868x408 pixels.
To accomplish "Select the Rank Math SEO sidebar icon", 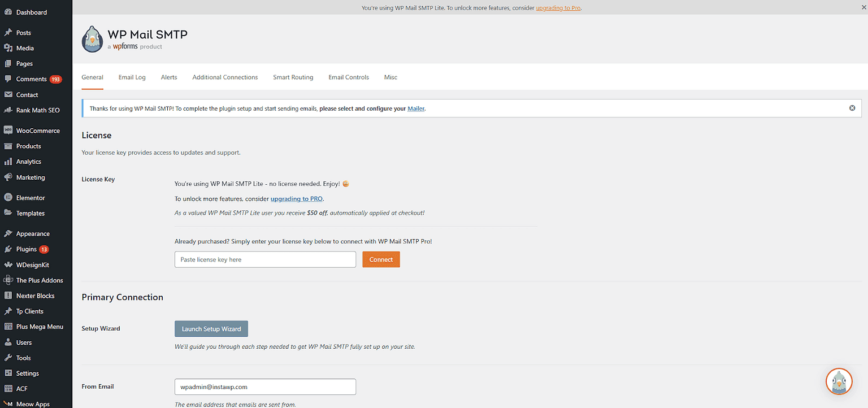I will point(9,110).
